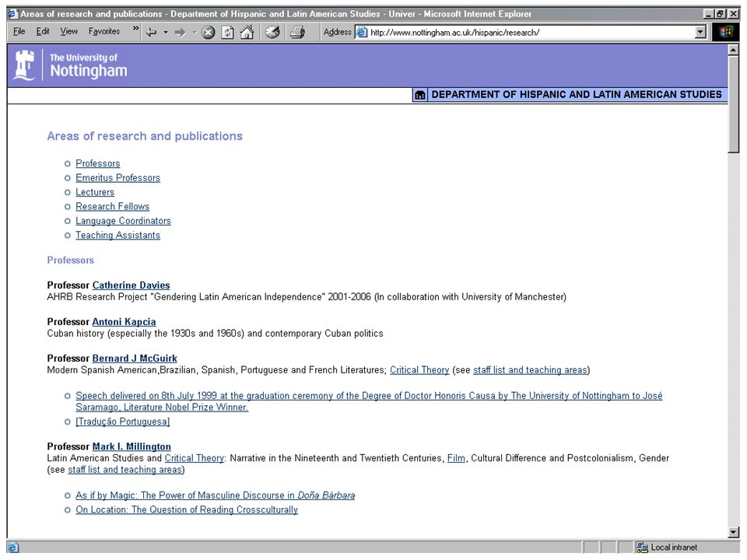This screenshot has width=747, height=560.
Task: Open the Back button history dropdown
Action: point(166,33)
